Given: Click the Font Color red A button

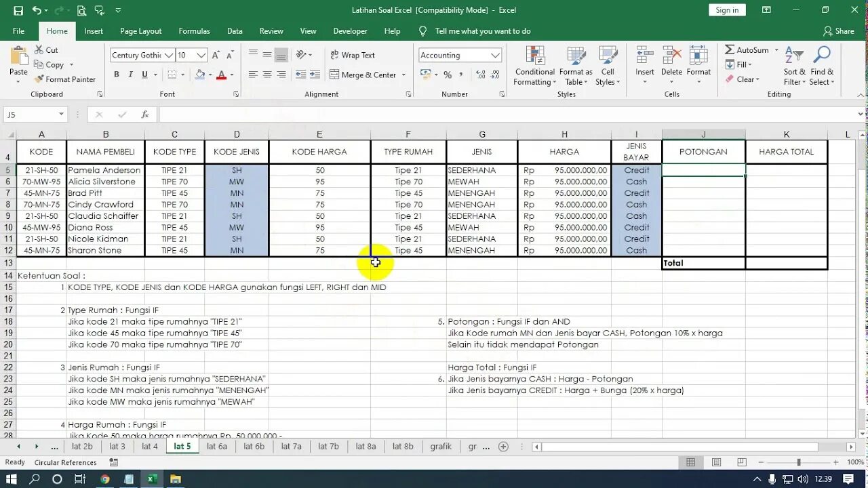Looking at the screenshot, I should (221, 75).
